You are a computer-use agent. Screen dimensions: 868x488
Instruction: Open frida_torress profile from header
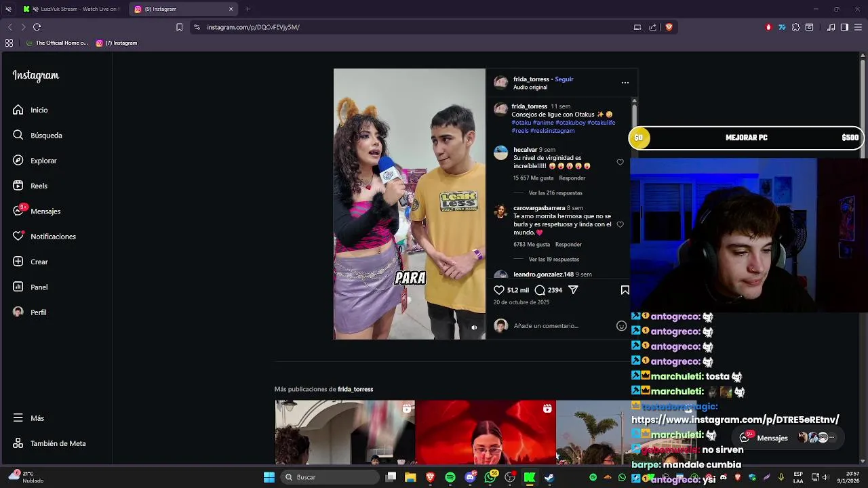click(531, 79)
